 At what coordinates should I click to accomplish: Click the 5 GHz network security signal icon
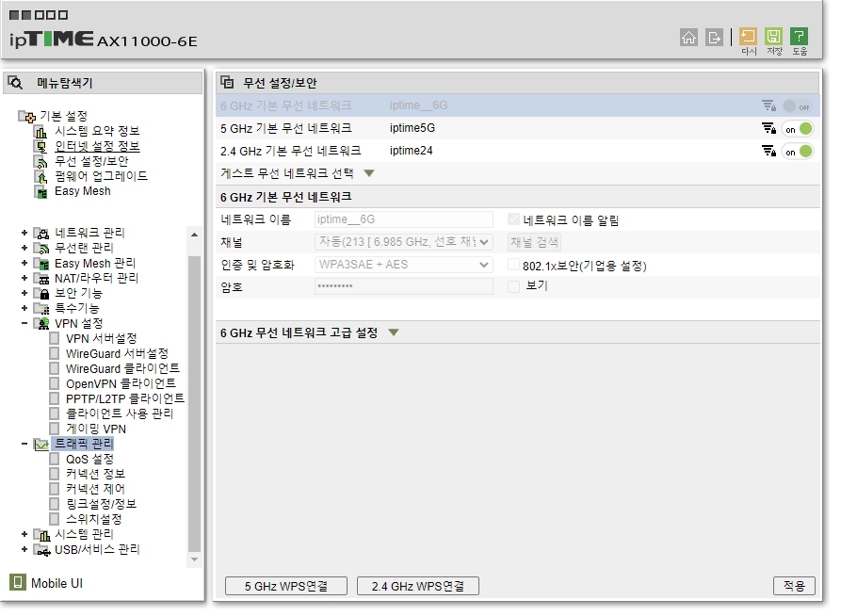[x=768, y=129]
